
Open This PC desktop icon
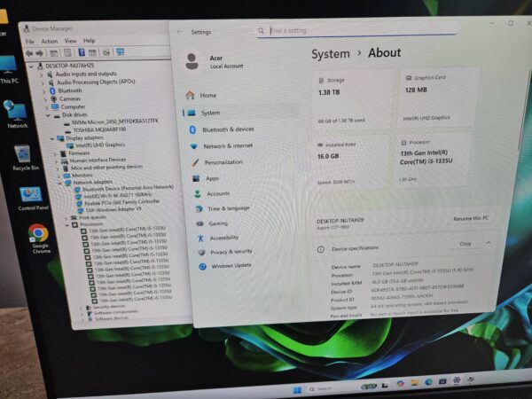pos(9,69)
